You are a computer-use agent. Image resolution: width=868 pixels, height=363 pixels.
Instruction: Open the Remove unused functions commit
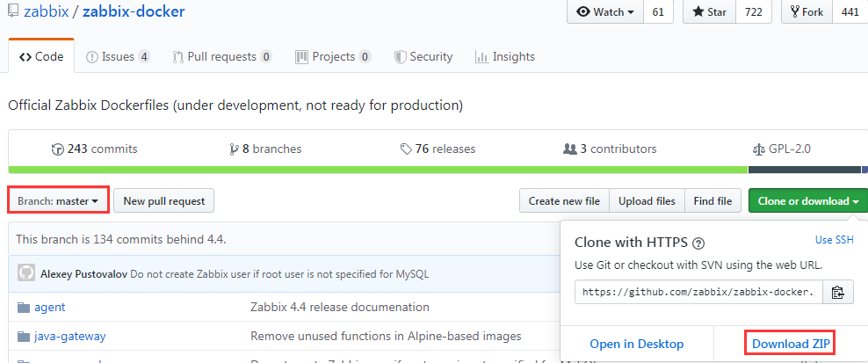tap(386, 336)
